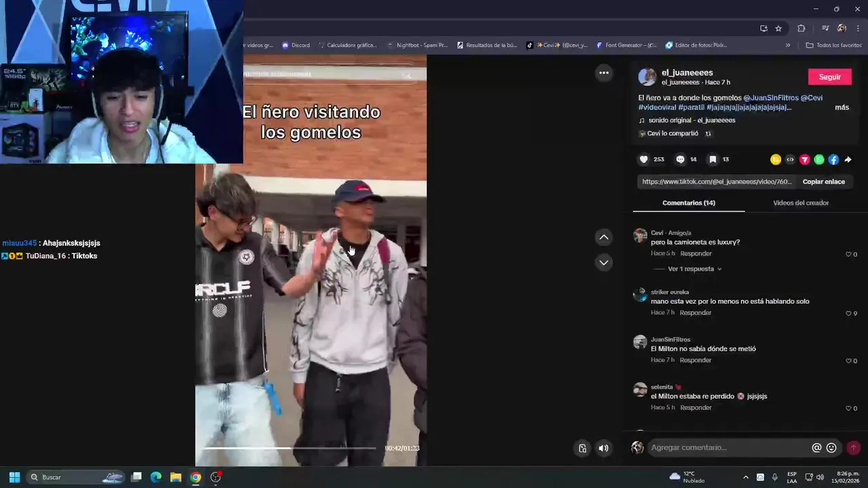Reply to selenita's comment

(x=695, y=408)
